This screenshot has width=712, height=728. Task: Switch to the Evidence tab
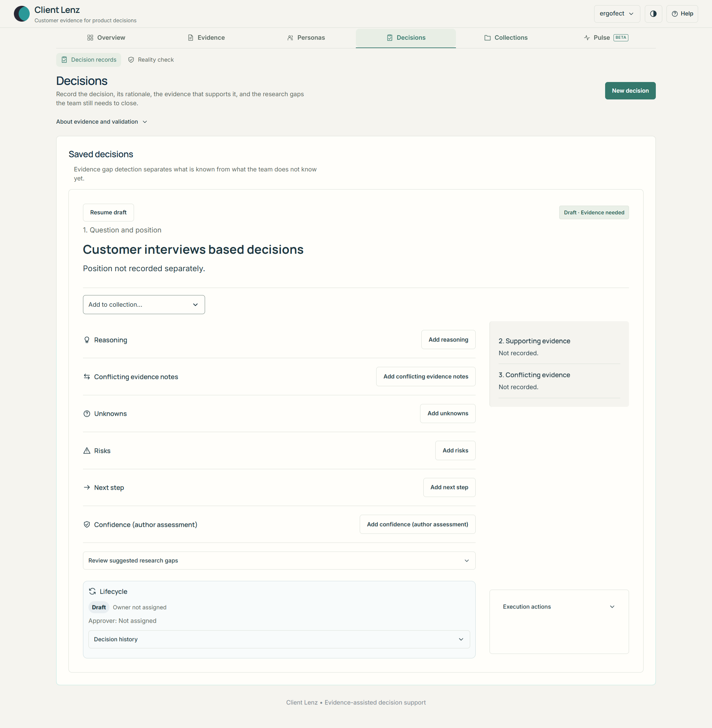click(x=206, y=38)
